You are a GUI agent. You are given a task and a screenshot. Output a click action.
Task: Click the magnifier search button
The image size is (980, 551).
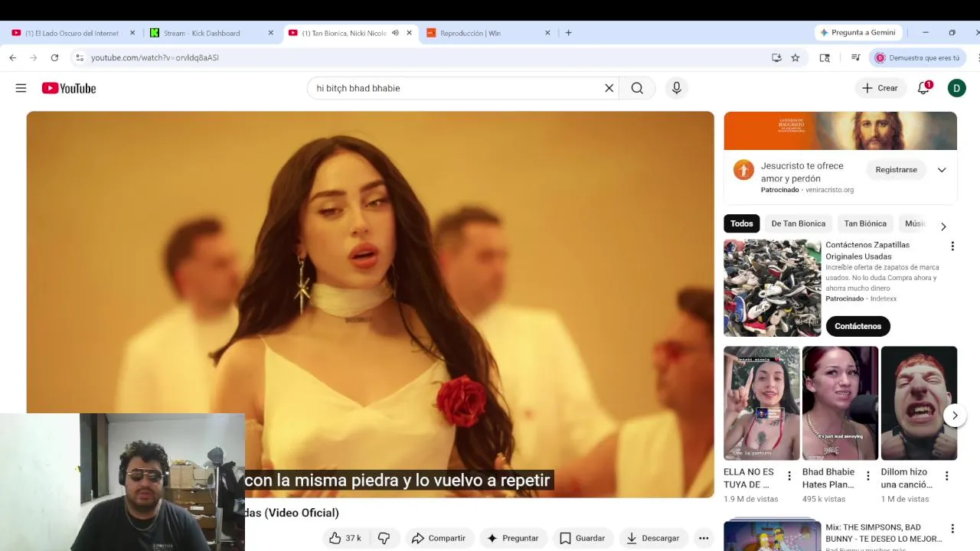click(x=637, y=88)
